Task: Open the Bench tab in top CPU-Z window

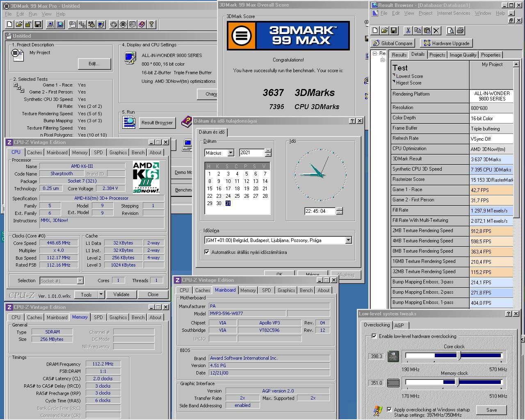Action: tap(138, 152)
